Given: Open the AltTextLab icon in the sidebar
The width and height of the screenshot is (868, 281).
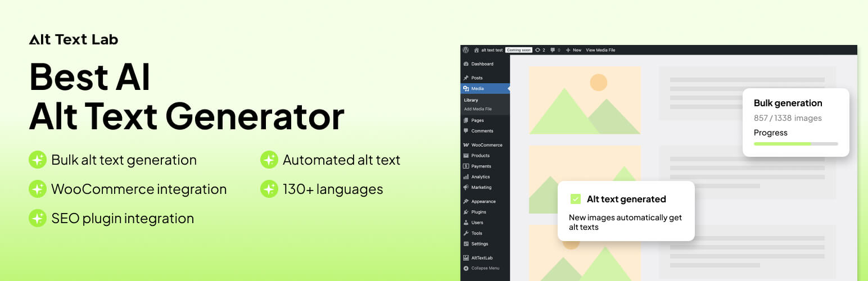Looking at the screenshot, I should click(x=466, y=258).
